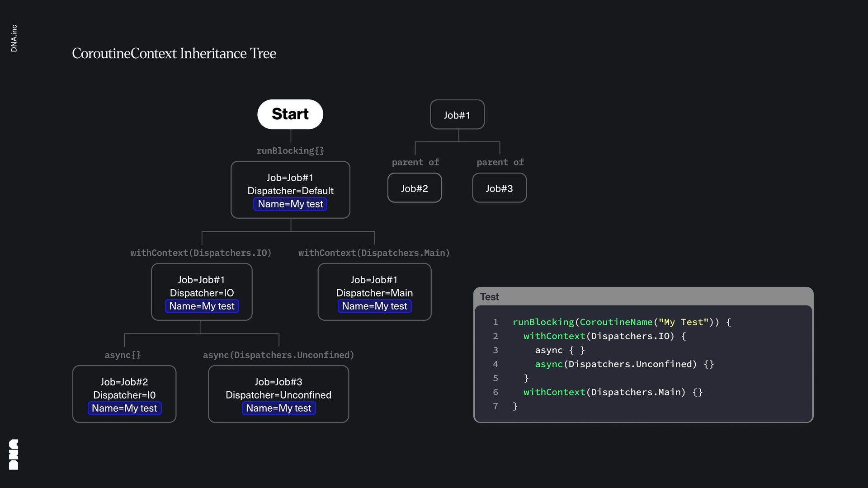Select the Dispatcher=IO context node
This screenshot has width=868, height=488.
[x=202, y=292]
